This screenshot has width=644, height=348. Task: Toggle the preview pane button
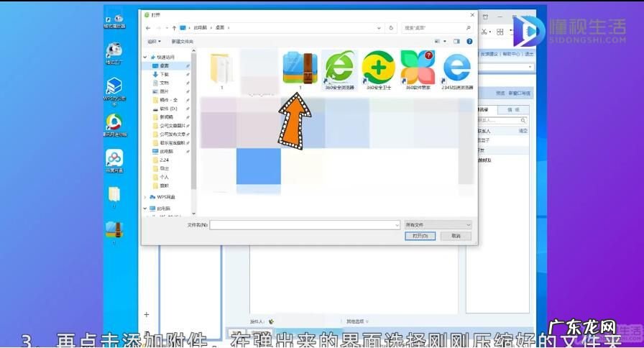click(456, 42)
